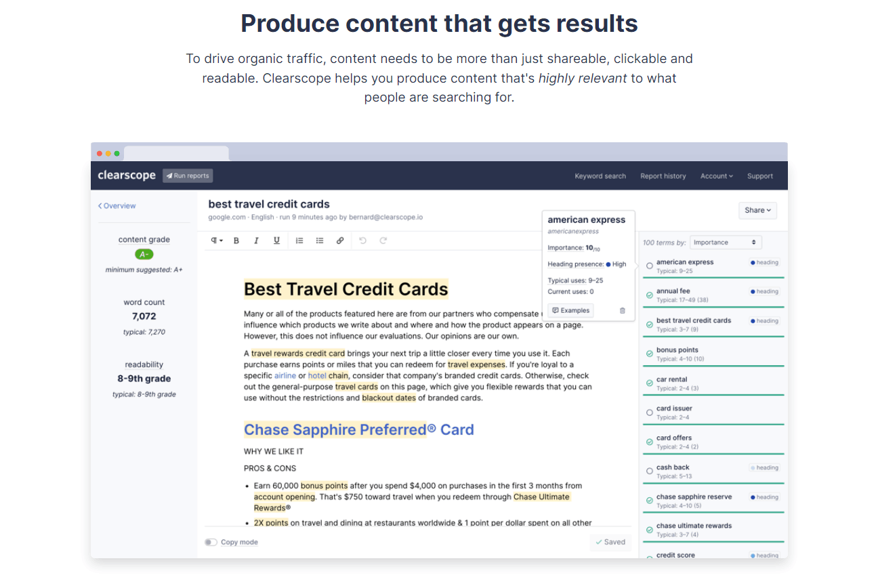878x588 pixels.
Task: Click the credit score term row
Action: point(713,555)
